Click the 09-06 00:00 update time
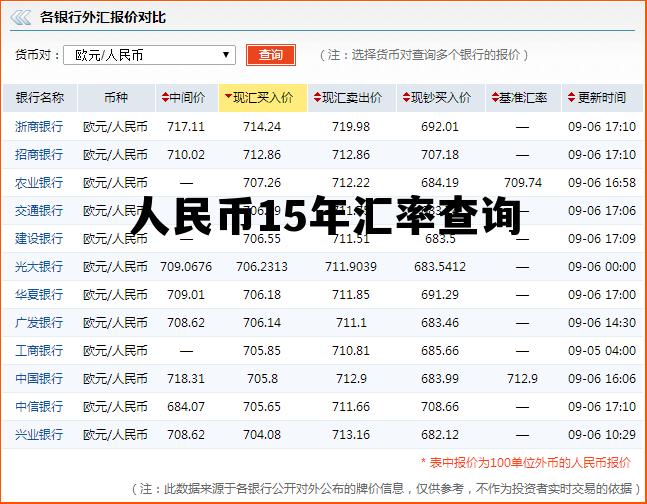Image resolution: width=647 pixels, height=504 pixels. point(602,267)
